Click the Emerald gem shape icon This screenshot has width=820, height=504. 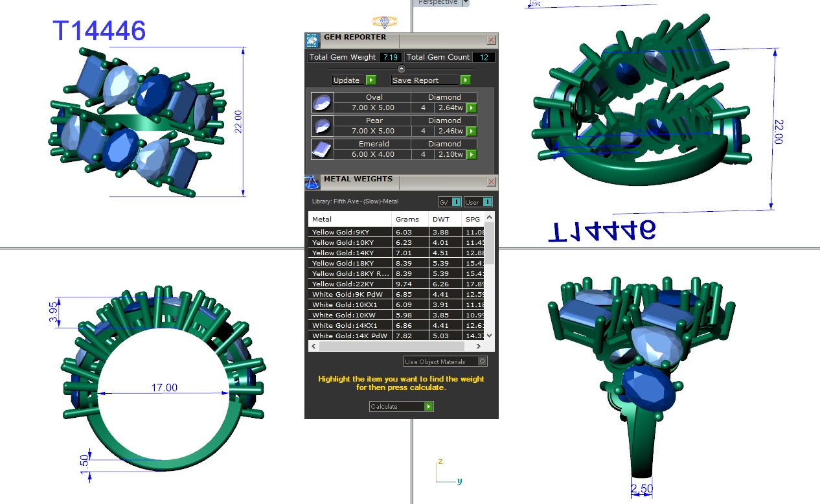[322, 149]
